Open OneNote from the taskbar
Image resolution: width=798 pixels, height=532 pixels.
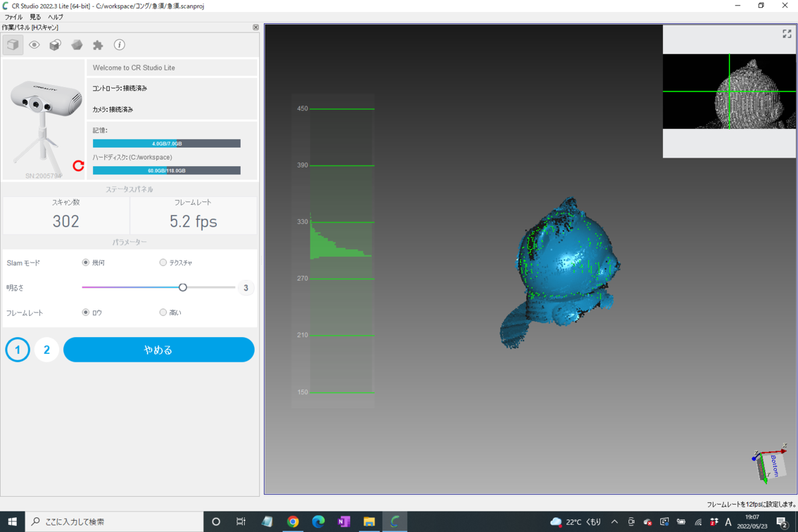pos(343,522)
